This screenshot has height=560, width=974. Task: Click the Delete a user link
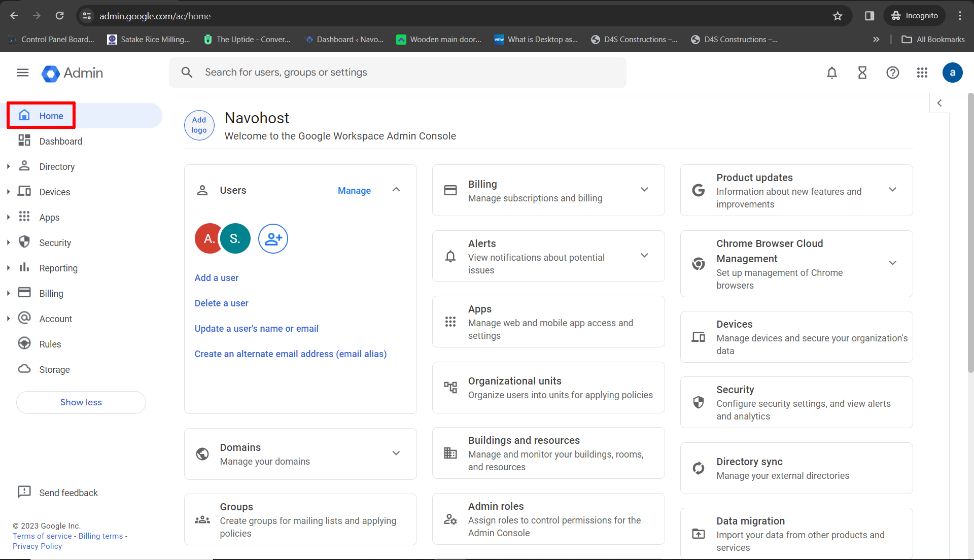pos(222,303)
